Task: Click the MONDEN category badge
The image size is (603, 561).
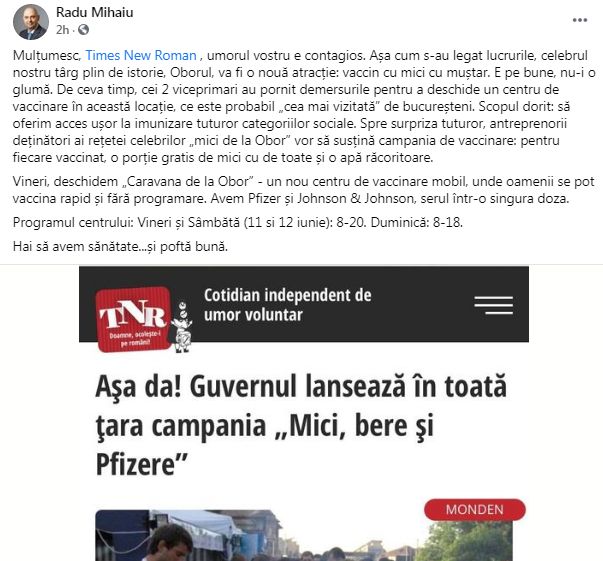Action: (475, 509)
